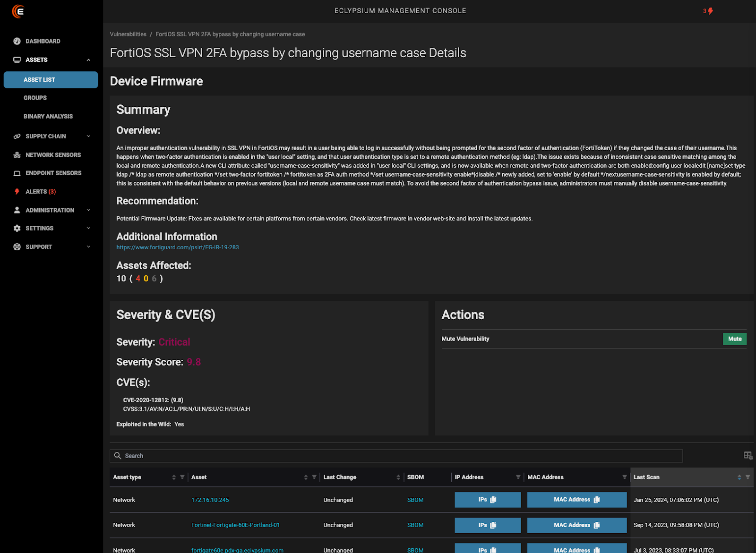The width and height of the screenshot is (756, 553).
Task: Open the table column settings gear icon
Action: (748, 455)
